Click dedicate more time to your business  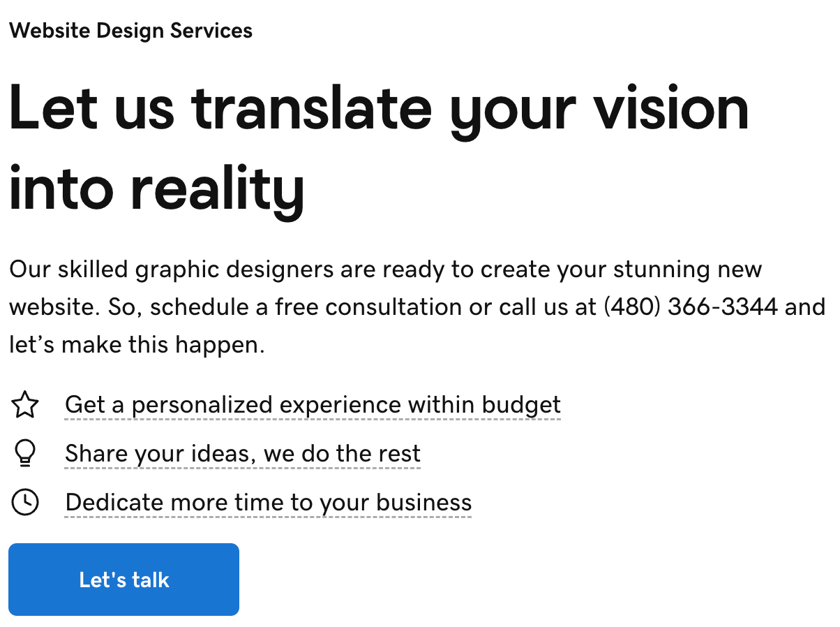268,502
